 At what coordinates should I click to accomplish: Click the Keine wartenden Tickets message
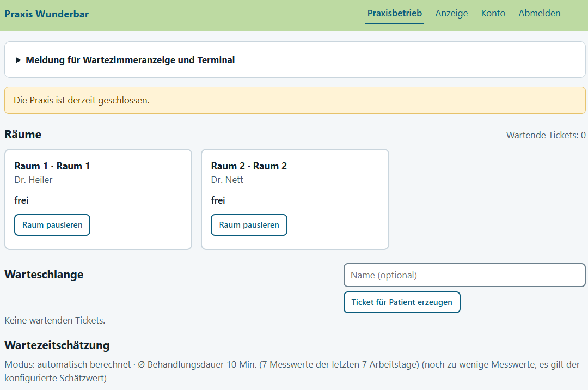55,321
